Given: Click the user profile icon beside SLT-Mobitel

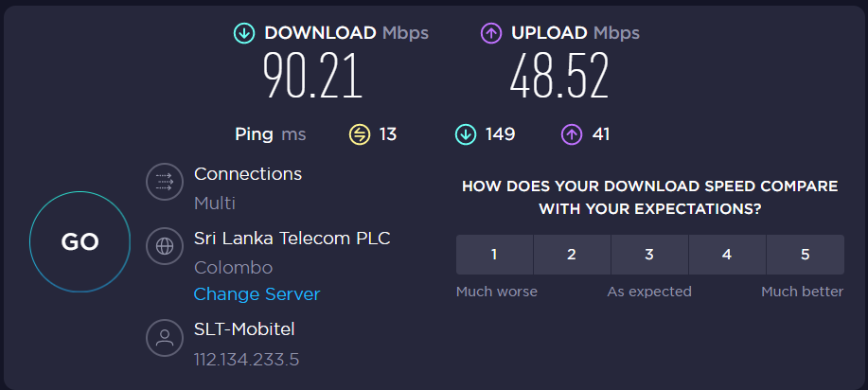Looking at the screenshot, I should pyautogui.click(x=165, y=337).
